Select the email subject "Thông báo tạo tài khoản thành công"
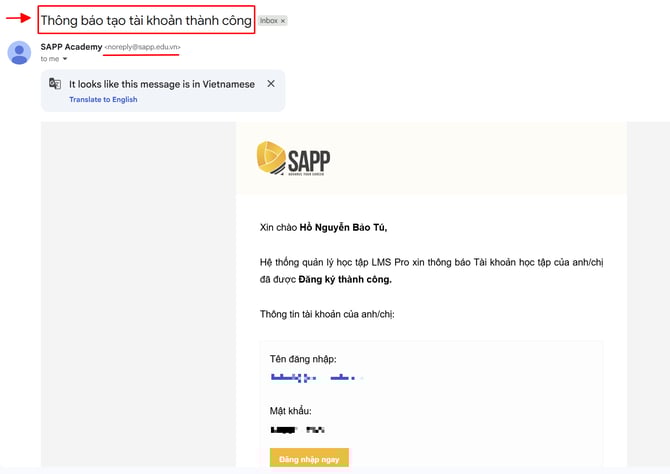The width and height of the screenshot is (670, 474). click(145, 20)
